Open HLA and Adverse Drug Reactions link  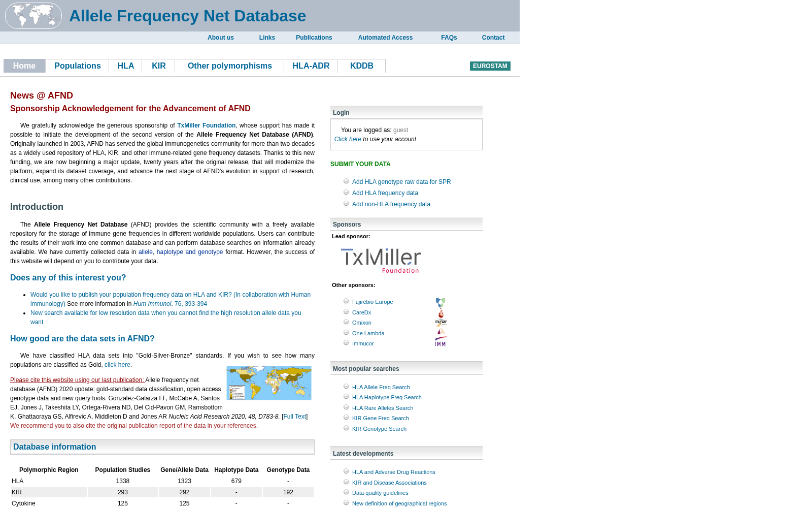394,472
